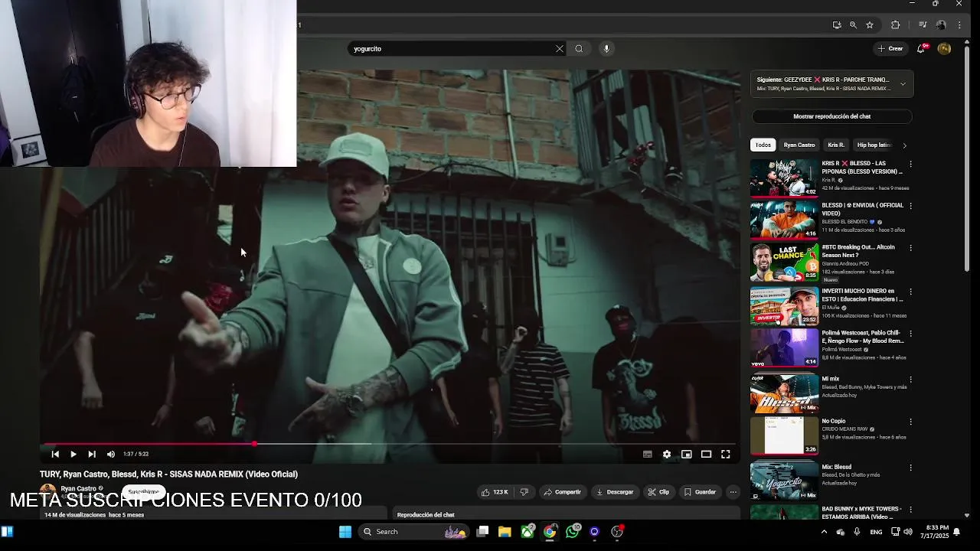Select the Todos filter chip

[763, 145]
